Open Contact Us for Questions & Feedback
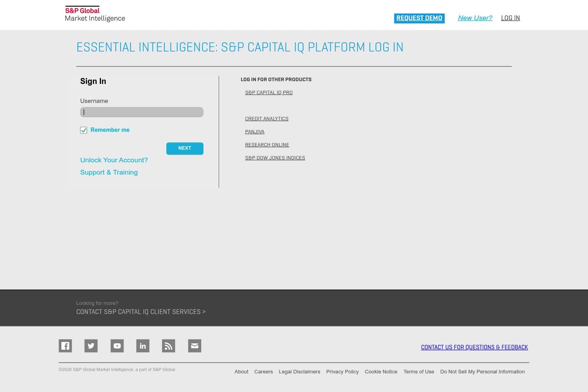588x392 pixels. coord(474,347)
